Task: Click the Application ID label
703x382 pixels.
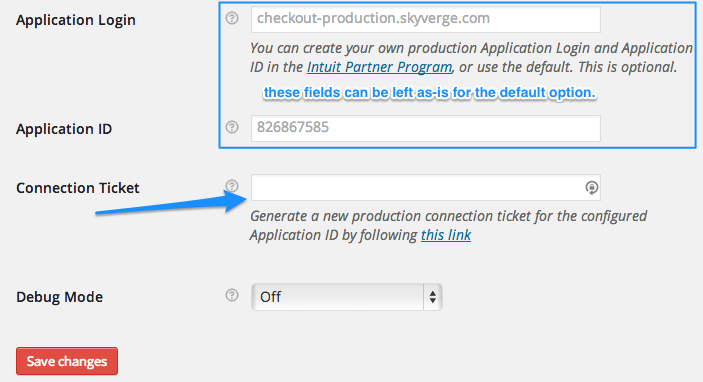Action: [x=64, y=129]
